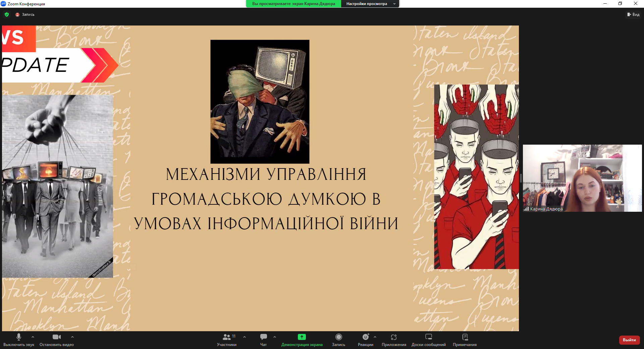Expand chat options caret
The height and width of the screenshot is (349, 644).
pyautogui.click(x=275, y=337)
